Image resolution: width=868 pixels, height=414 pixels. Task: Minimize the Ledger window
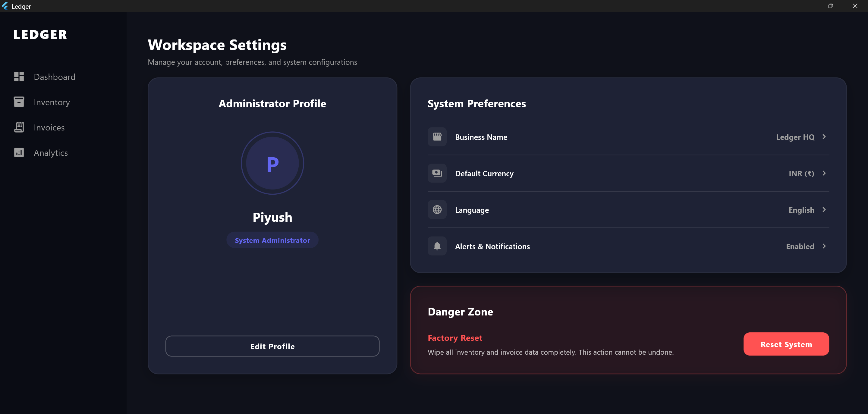point(806,6)
